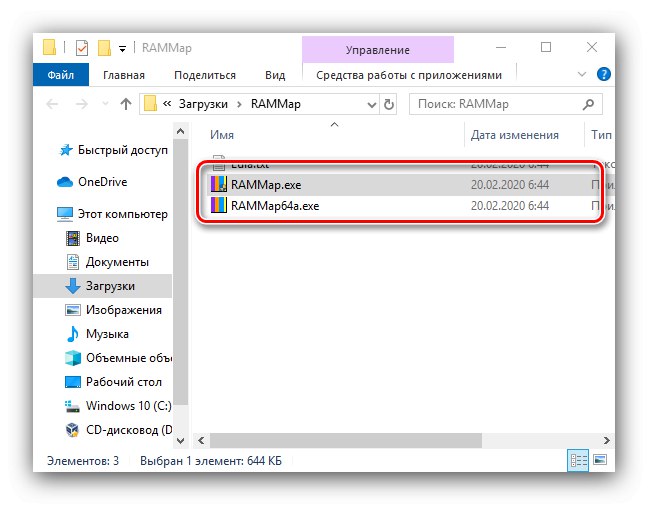Click the horizontal scrollbar thumb
The height and width of the screenshot is (505, 648).
click(346, 441)
